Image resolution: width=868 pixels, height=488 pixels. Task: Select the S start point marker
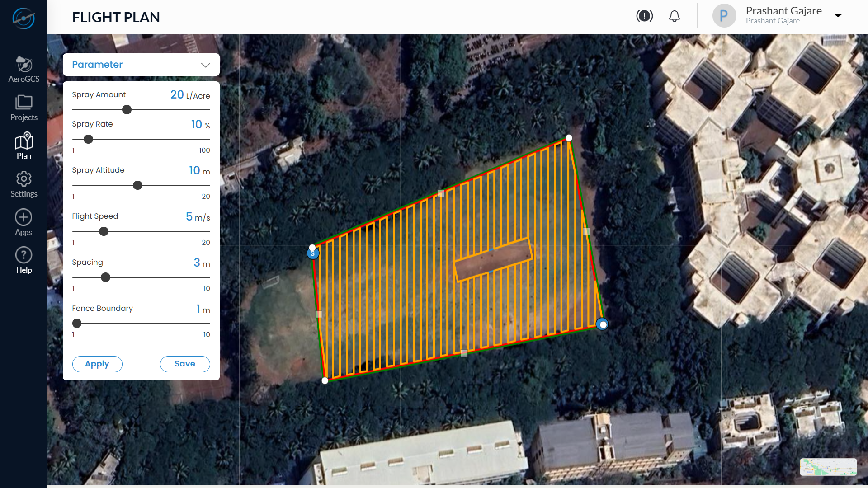point(313,253)
